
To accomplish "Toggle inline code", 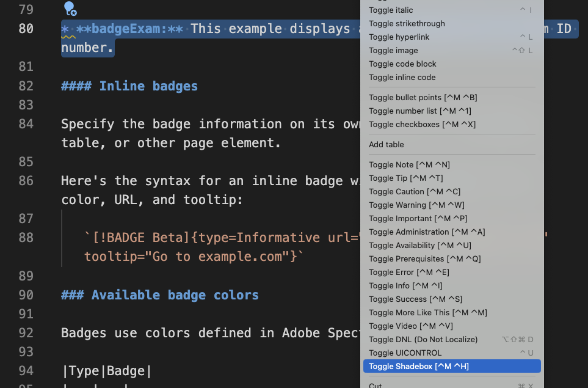I will [x=402, y=77].
